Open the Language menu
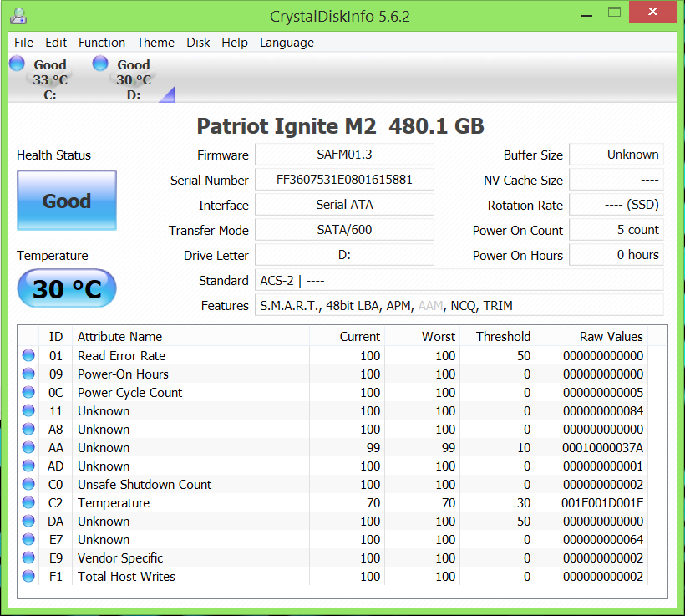The image size is (685, 616). pos(287,43)
